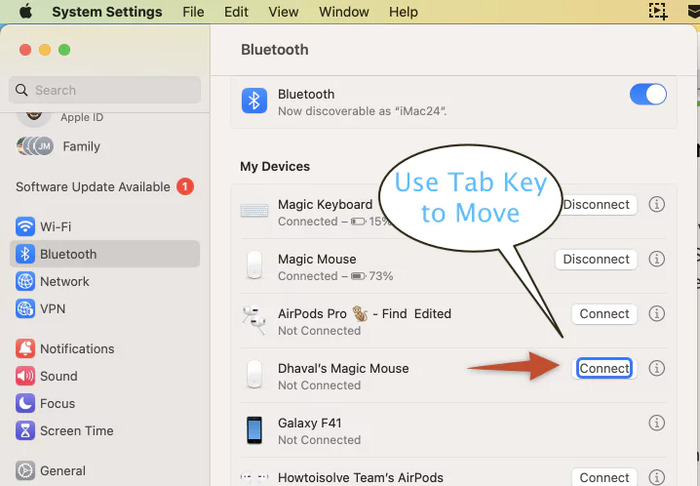Select Screen Time in the sidebar
The width and height of the screenshot is (700, 486).
(x=77, y=431)
